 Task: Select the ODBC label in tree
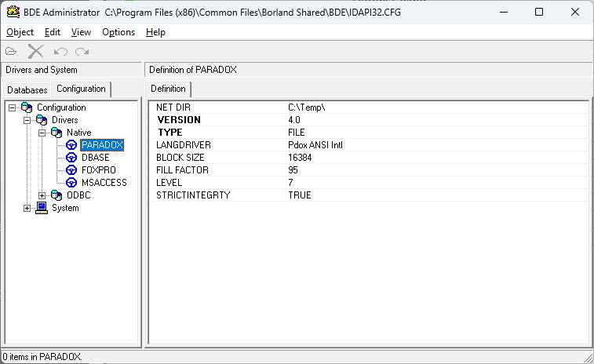click(78, 195)
